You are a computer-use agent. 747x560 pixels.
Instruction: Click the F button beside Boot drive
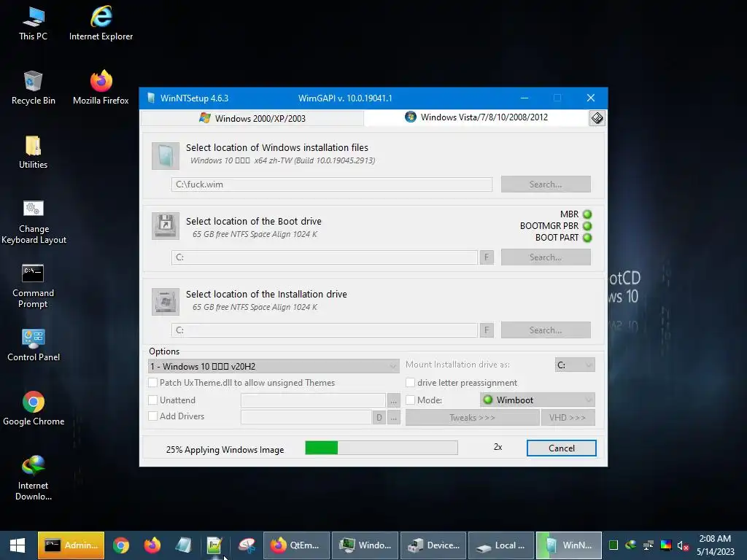[x=487, y=257]
